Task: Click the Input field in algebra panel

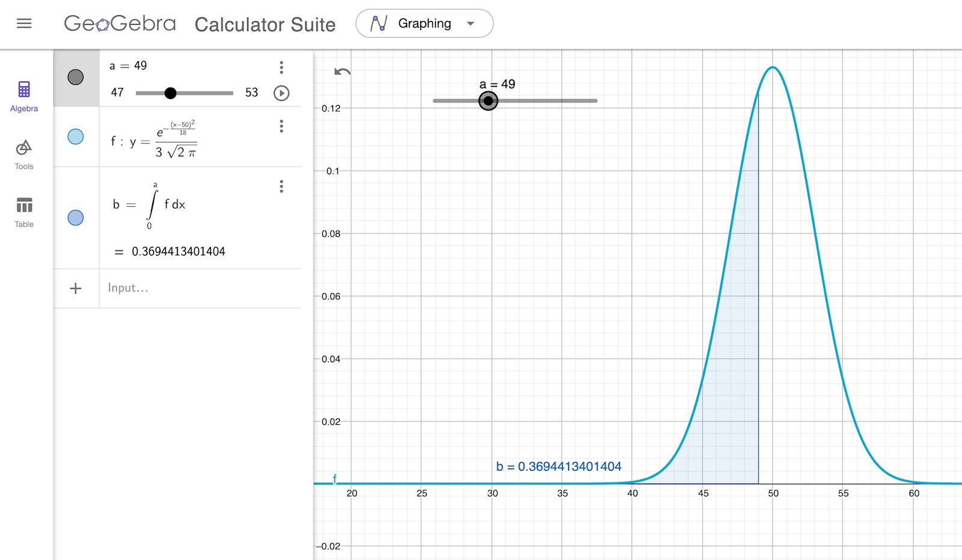Action: [198, 288]
